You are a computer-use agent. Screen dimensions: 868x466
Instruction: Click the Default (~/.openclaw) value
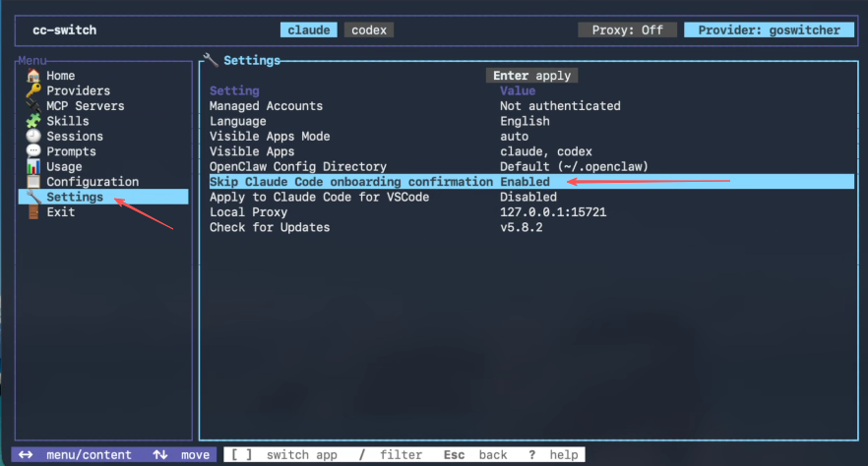574,166
